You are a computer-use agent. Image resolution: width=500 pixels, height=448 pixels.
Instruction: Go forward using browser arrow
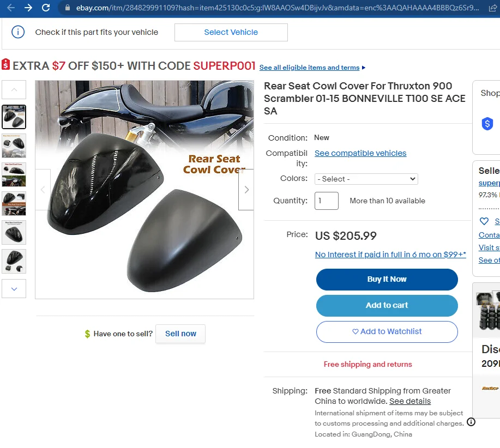pos(28,8)
